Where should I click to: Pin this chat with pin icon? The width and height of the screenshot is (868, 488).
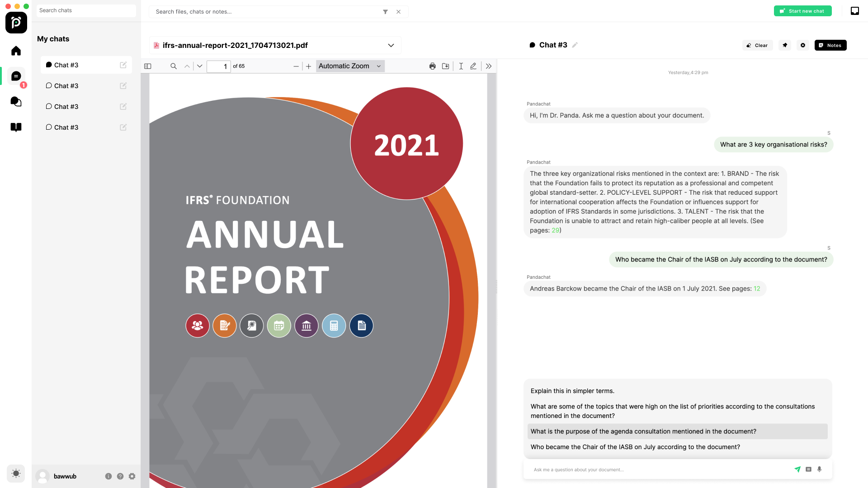(785, 45)
